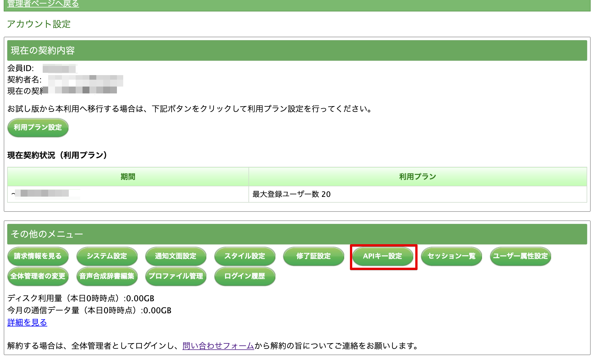The width and height of the screenshot is (611, 364).
Task: Open セッション一覧 session list
Action: pyautogui.click(x=451, y=256)
